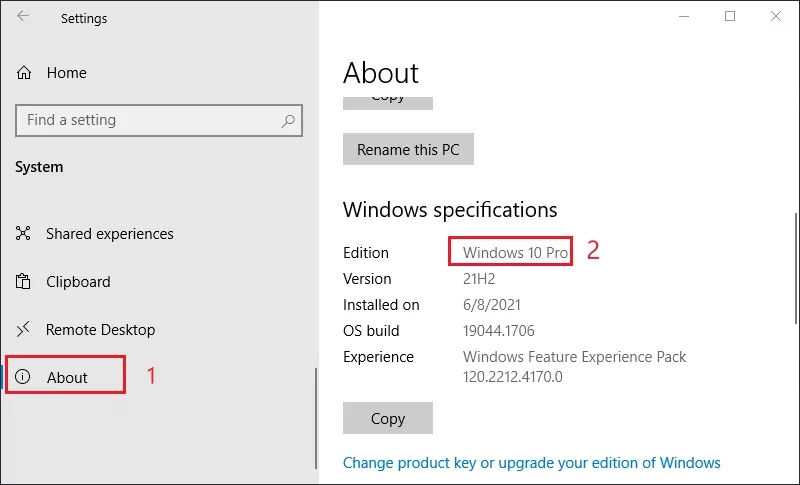Click the Installed on label
This screenshot has height=485, width=800.
(x=381, y=305)
